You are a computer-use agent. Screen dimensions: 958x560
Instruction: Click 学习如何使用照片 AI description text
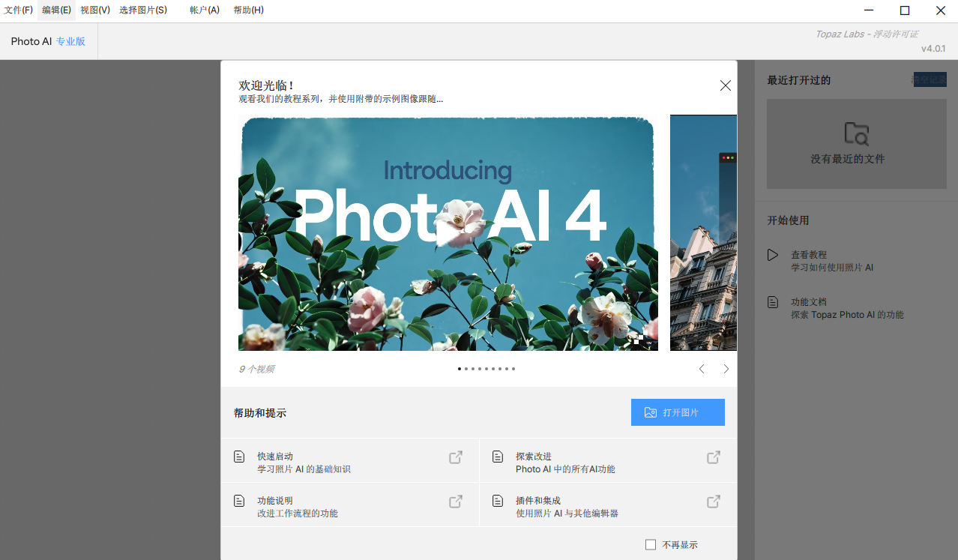832,268
